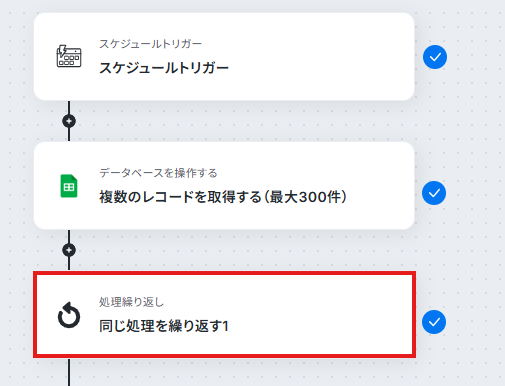505x386 pixels.
Task: Click plus button below the schedule trigger
Action: [69, 121]
